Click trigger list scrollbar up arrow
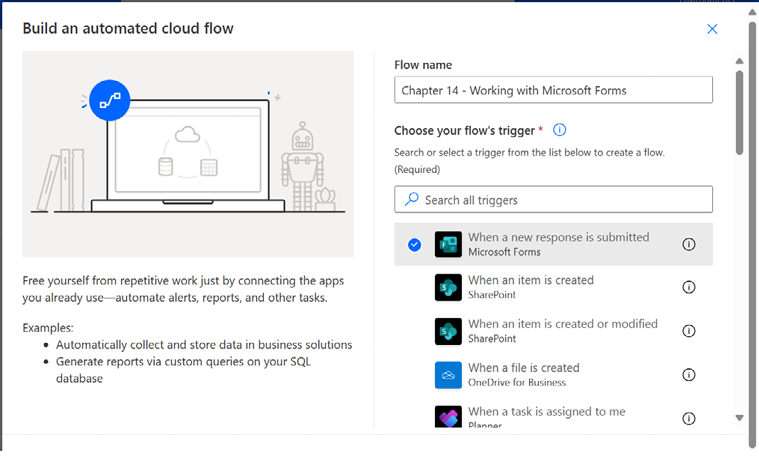Screen dimensions: 759x461 (739, 61)
